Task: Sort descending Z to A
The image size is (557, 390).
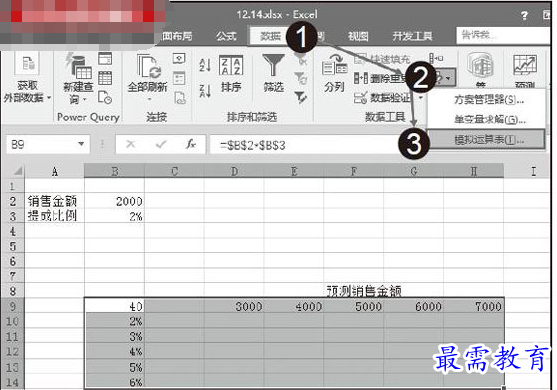Action: point(205,91)
